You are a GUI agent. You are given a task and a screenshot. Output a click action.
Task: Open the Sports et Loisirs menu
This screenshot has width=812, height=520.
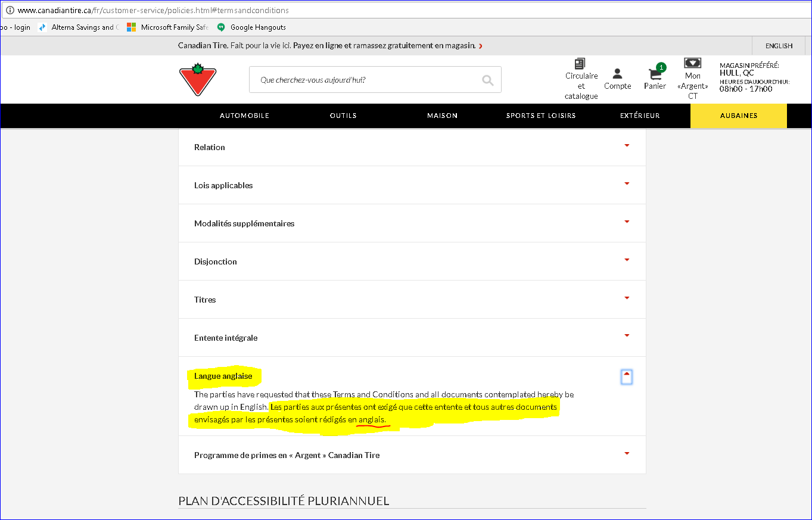tap(541, 116)
